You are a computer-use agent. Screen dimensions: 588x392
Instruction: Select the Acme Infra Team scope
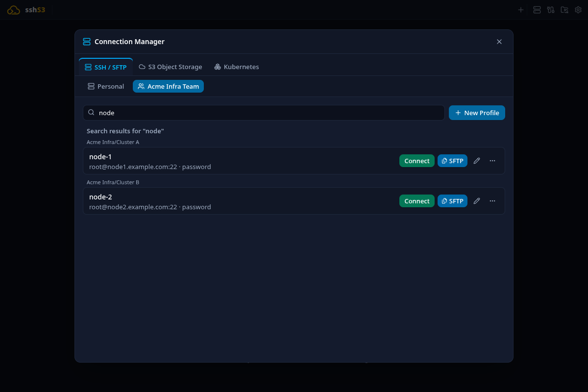(168, 86)
